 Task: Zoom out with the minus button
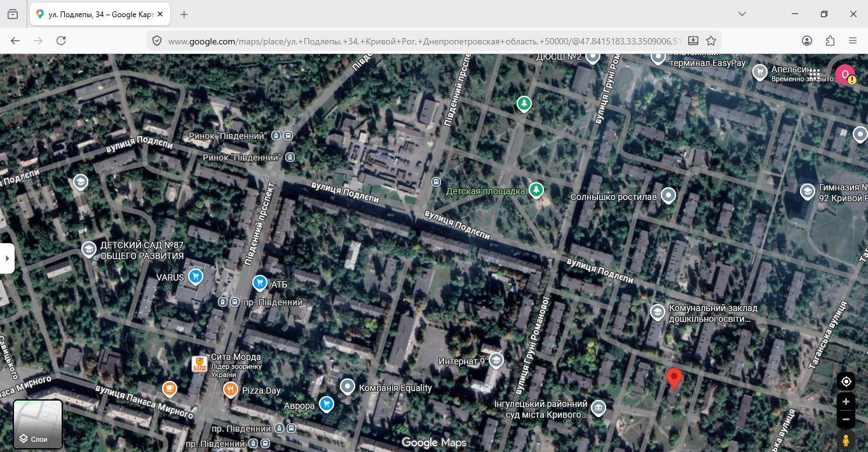point(846,419)
